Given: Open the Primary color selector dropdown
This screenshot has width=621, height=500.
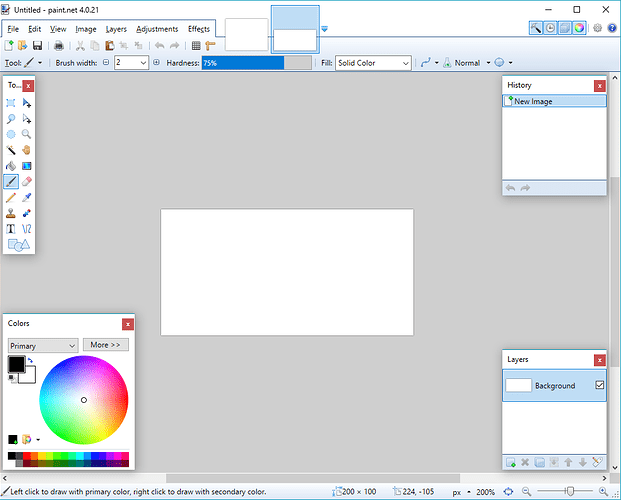Looking at the screenshot, I should 43,346.
